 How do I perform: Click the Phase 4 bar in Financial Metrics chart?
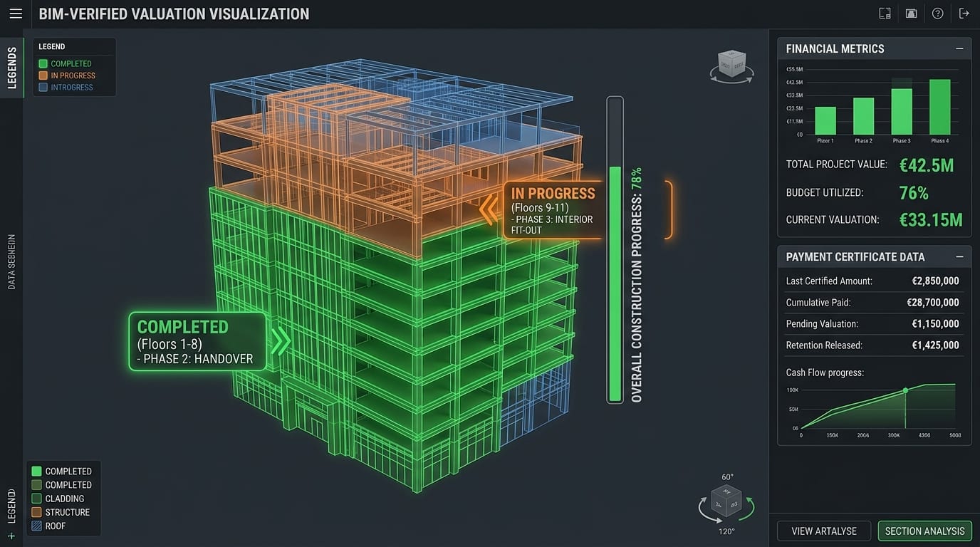point(940,107)
